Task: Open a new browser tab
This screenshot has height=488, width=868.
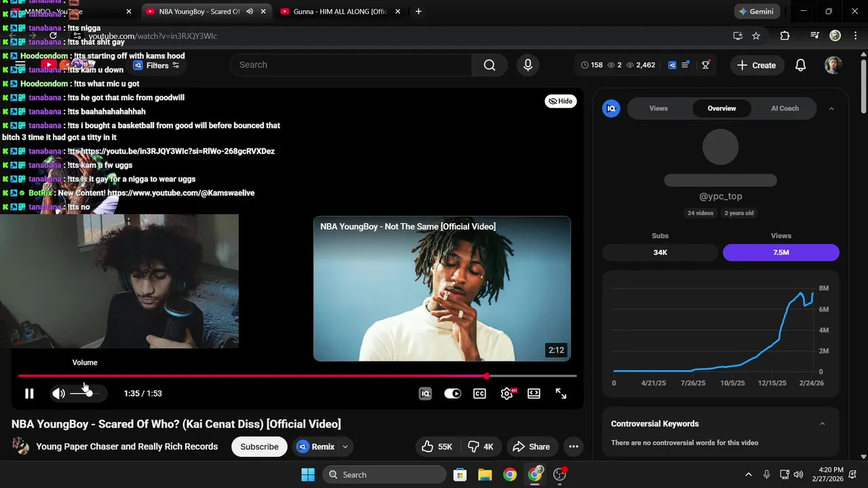Action: (418, 12)
